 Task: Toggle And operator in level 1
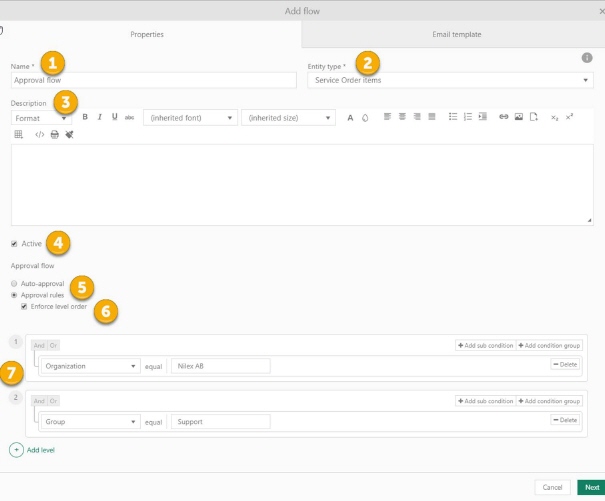tap(39, 345)
